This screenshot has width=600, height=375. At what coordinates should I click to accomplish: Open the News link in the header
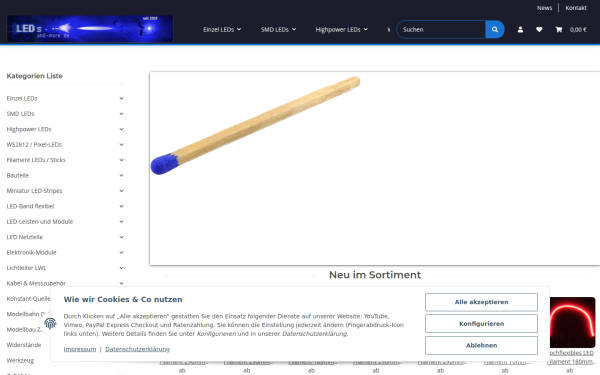(x=544, y=8)
